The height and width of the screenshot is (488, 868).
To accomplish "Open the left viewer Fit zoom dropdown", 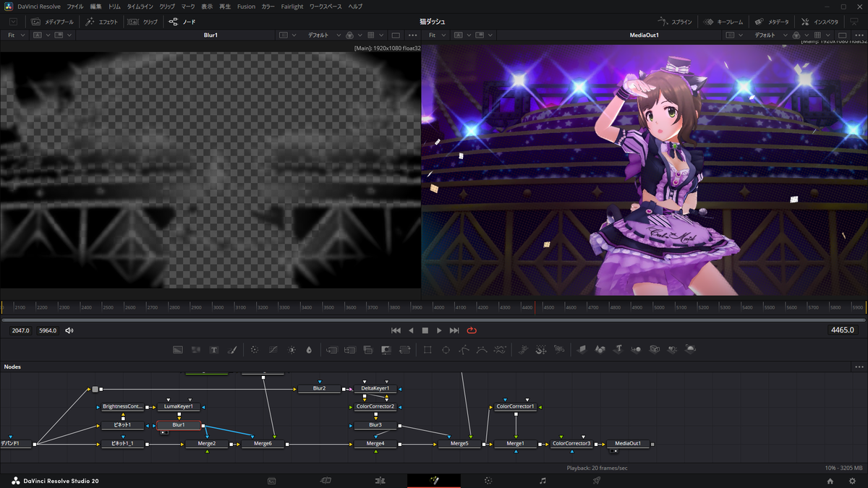I will pyautogui.click(x=16, y=35).
